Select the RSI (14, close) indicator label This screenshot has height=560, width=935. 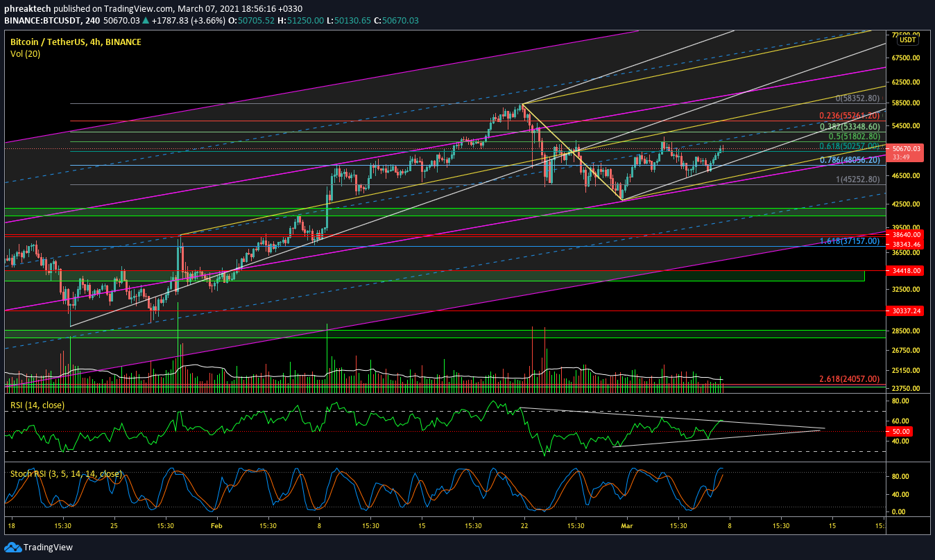[37, 404]
